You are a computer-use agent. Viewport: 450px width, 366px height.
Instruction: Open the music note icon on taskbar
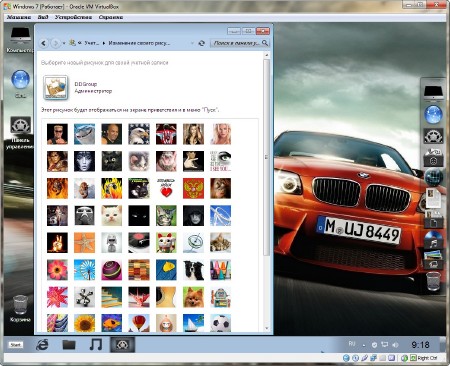[96, 344]
